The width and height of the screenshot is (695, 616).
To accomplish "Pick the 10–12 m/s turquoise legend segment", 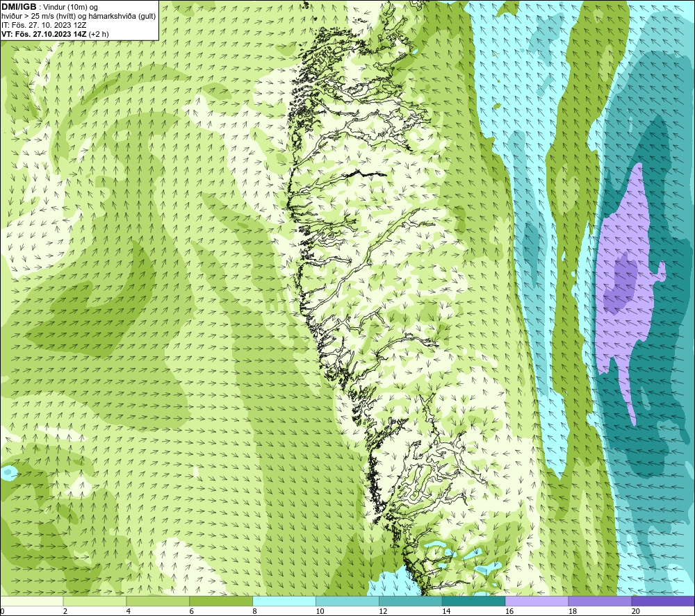I will coord(347,601).
